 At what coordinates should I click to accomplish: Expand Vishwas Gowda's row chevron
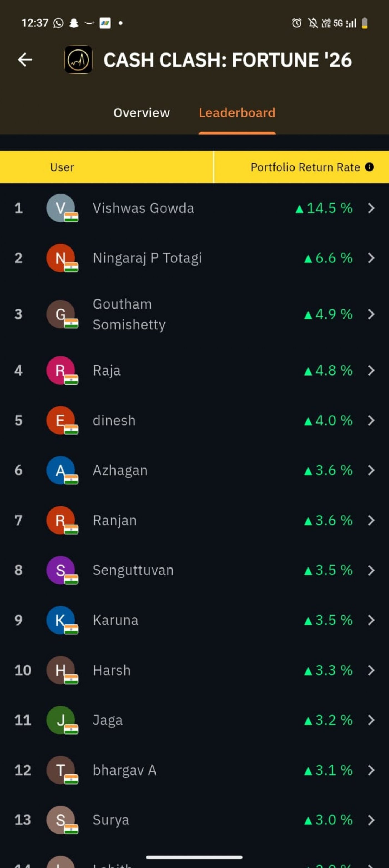click(371, 208)
